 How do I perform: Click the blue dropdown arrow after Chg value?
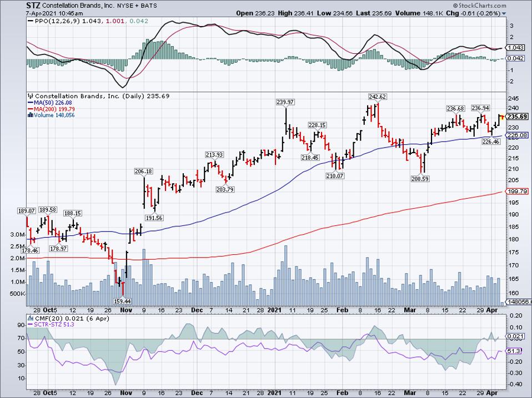[x=504, y=13]
